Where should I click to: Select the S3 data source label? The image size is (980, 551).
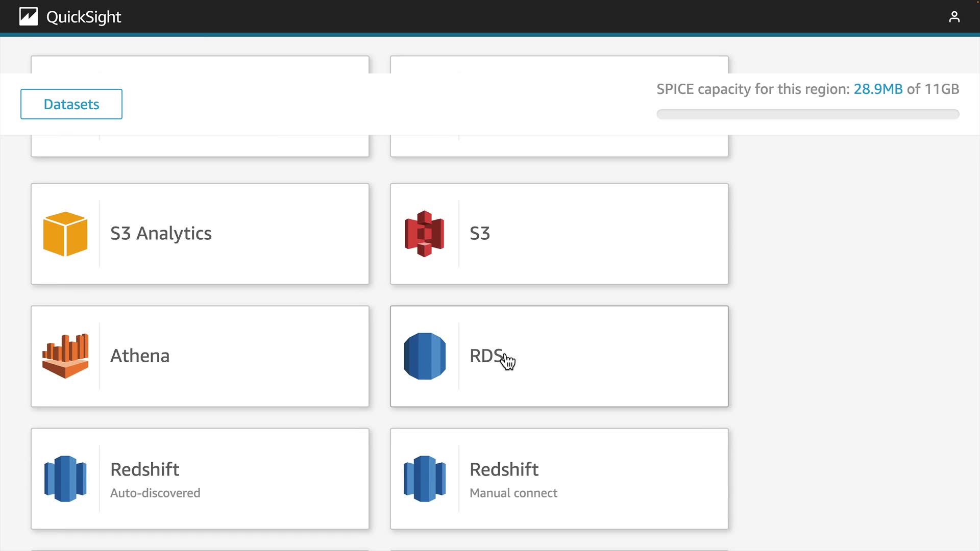pos(479,234)
